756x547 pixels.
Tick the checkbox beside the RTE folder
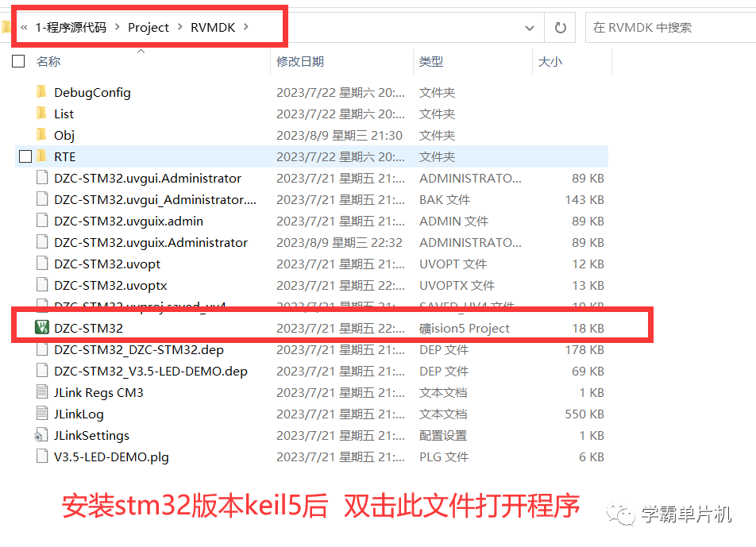click(25, 156)
